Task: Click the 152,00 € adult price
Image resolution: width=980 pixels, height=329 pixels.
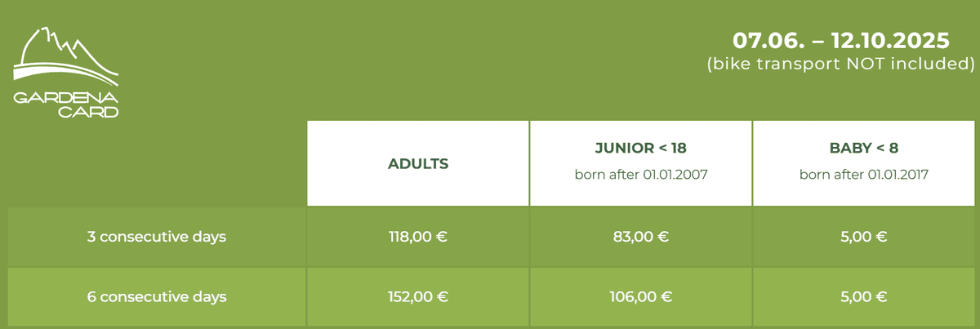Action: (x=418, y=296)
